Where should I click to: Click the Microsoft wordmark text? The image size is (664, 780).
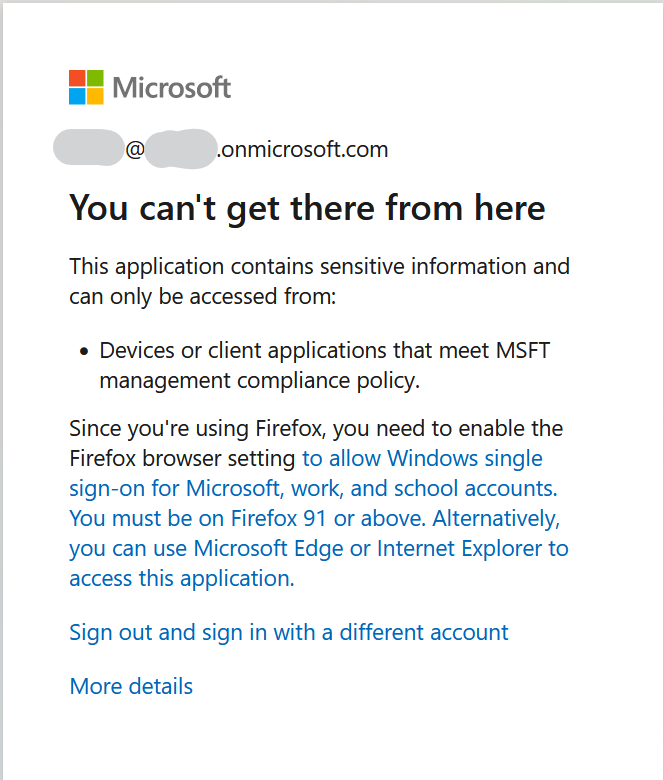pyautogui.click(x=171, y=88)
